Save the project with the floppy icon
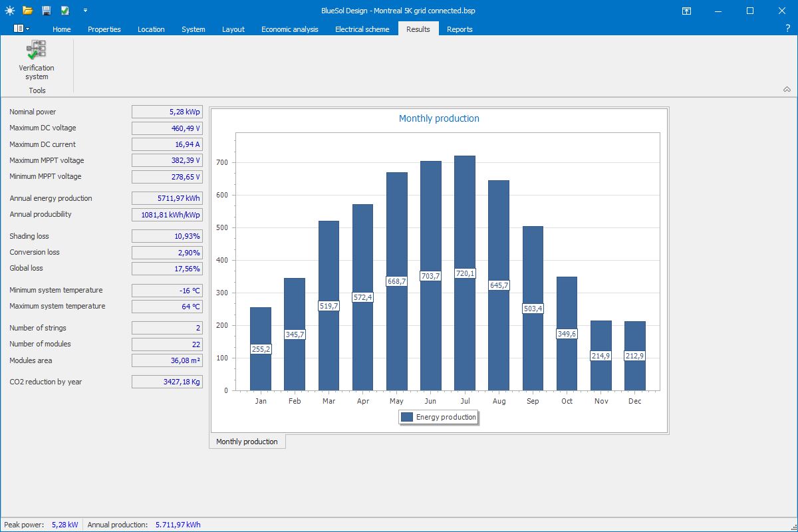This screenshot has width=798, height=532. (46, 11)
